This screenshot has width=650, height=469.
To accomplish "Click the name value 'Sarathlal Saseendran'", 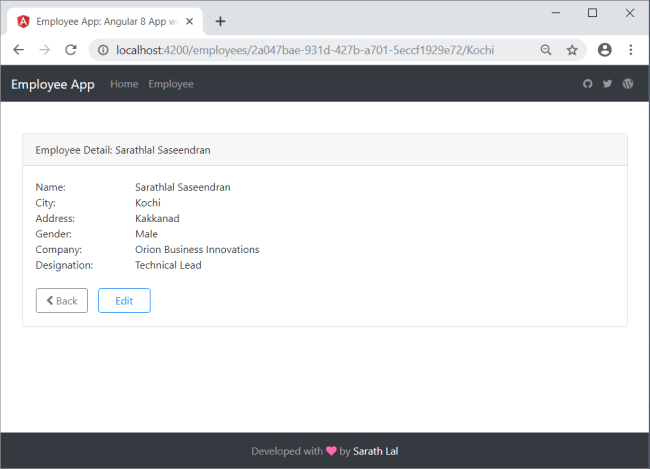I will 183,187.
